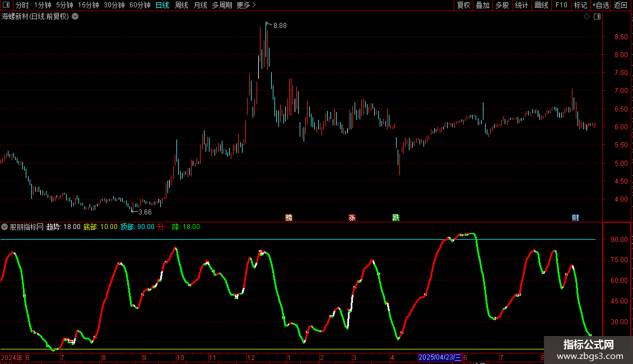Click the 底部: 10.00 indicator value
This screenshot has height=364, width=633.
pos(100,227)
